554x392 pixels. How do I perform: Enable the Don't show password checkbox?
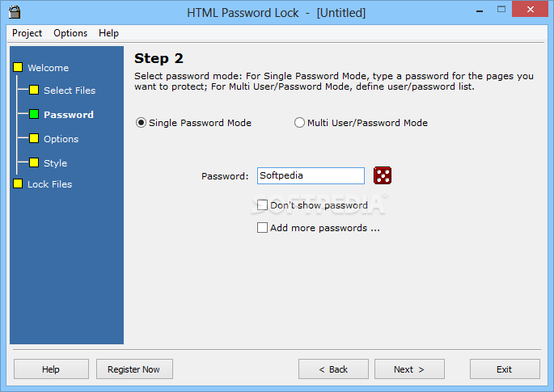tap(262, 204)
